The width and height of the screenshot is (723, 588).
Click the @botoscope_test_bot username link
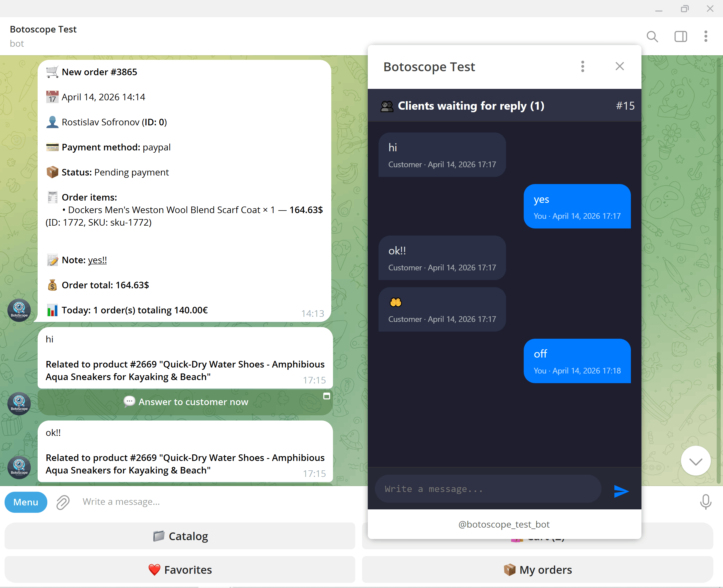pyautogui.click(x=504, y=524)
